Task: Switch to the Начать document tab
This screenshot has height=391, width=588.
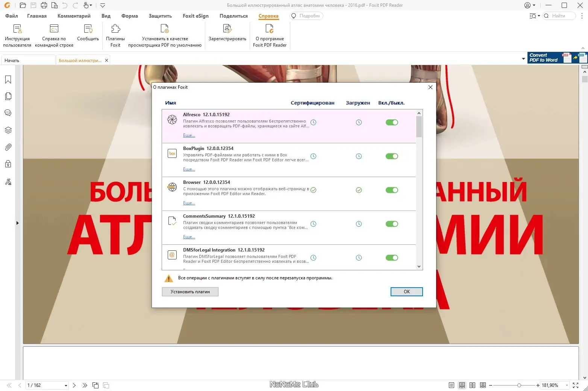Action: click(29, 60)
